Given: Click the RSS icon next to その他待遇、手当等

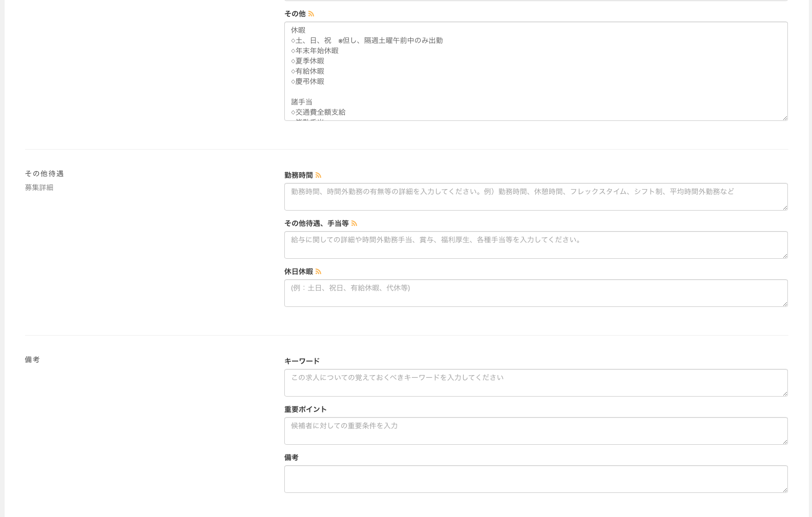Looking at the screenshot, I should pos(354,223).
